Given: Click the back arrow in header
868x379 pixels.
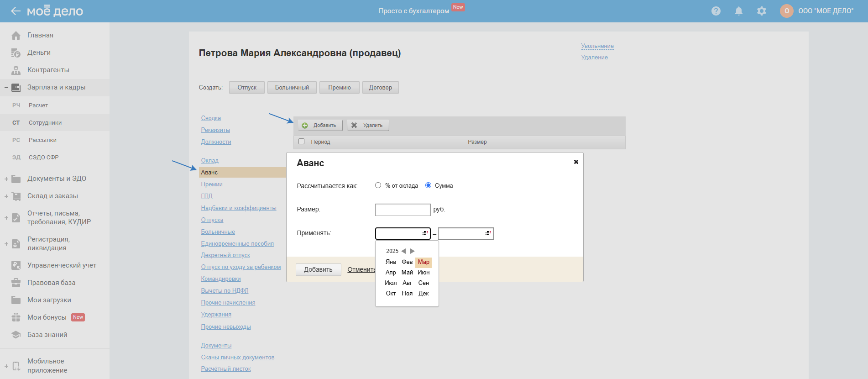Looking at the screenshot, I should (16, 11).
